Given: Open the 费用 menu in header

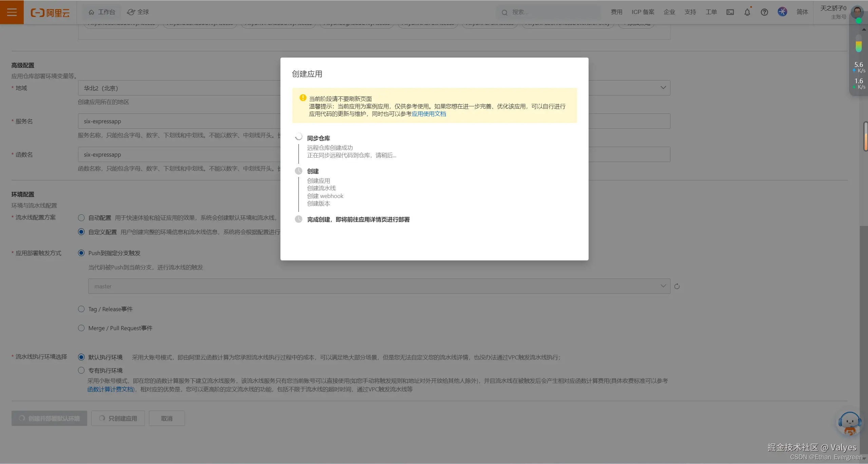Looking at the screenshot, I should [616, 12].
